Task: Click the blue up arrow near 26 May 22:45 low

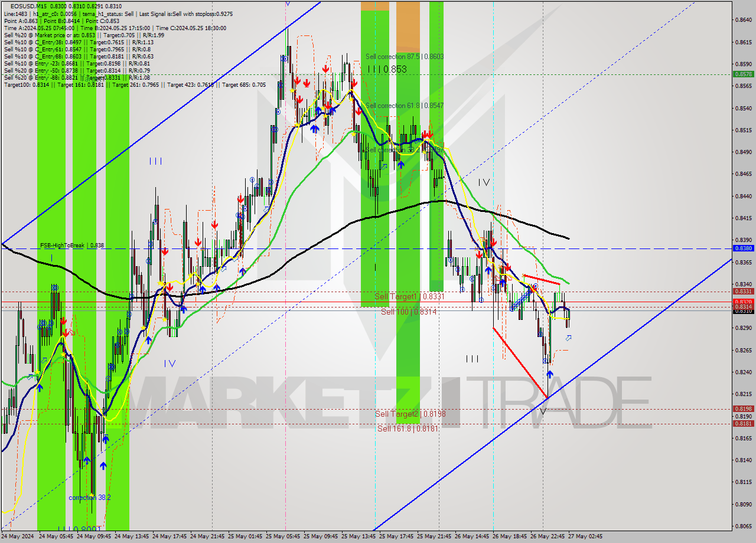Action: pyautogui.click(x=550, y=374)
